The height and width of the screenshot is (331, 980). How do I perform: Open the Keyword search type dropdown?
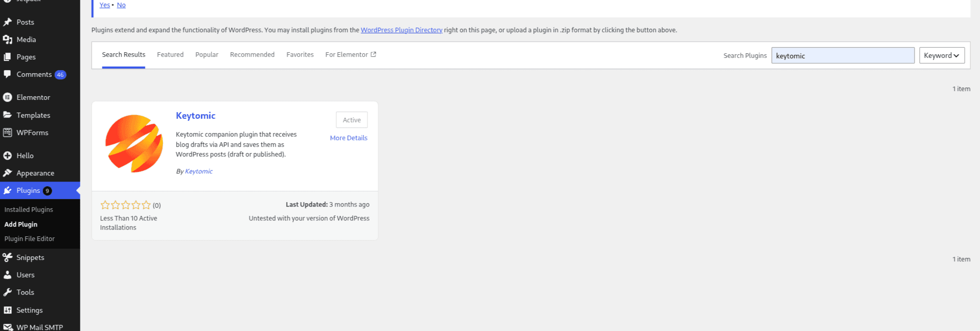pos(942,55)
